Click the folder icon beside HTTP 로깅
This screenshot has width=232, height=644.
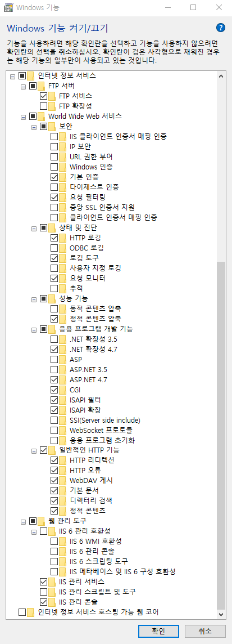tap(62, 238)
